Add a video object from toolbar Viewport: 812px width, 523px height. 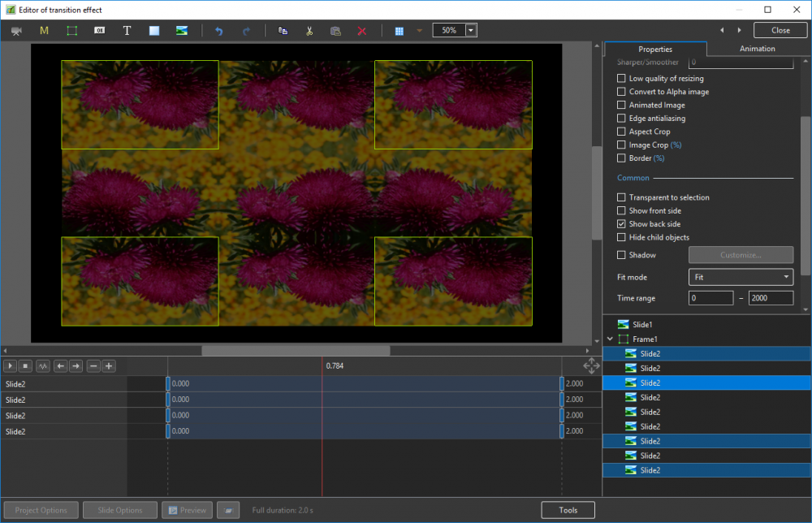pyautogui.click(x=16, y=31)
